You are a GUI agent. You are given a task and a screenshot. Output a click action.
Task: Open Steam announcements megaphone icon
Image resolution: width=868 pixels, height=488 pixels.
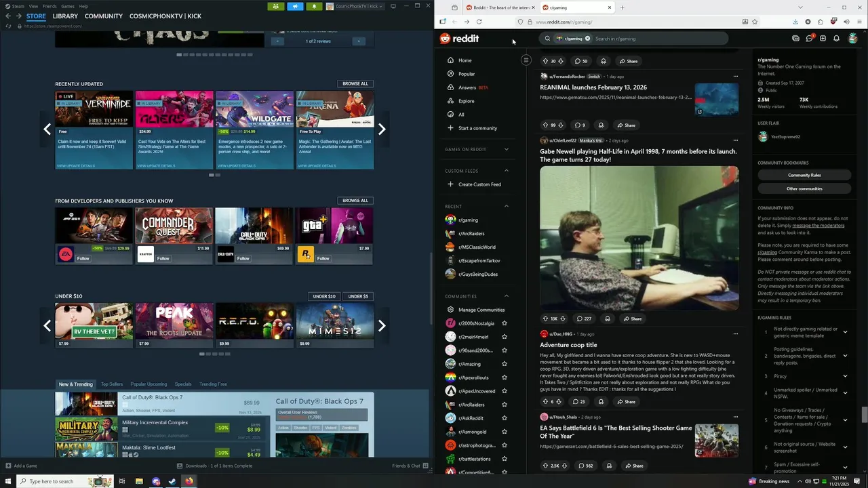295,6
